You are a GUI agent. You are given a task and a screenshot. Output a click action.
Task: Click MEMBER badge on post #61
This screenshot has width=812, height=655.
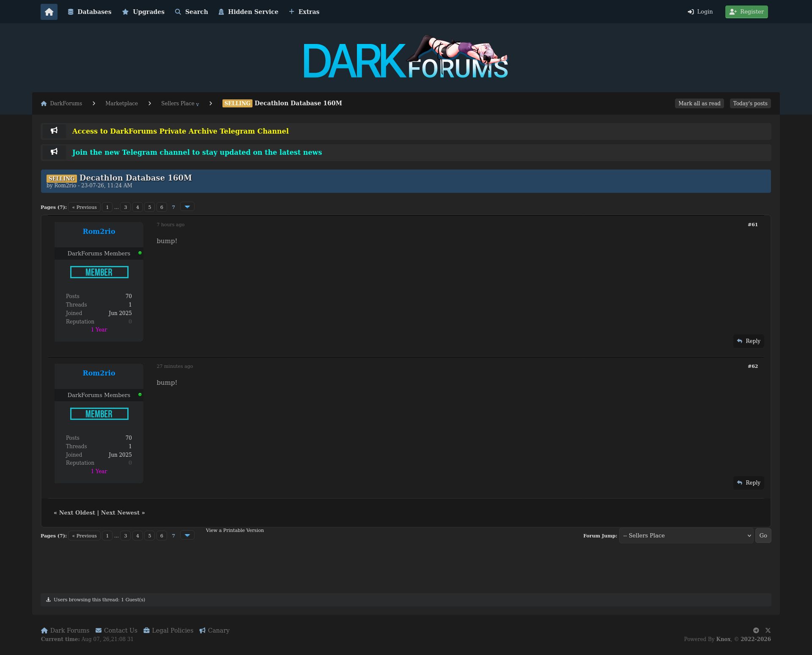[99, 272]
